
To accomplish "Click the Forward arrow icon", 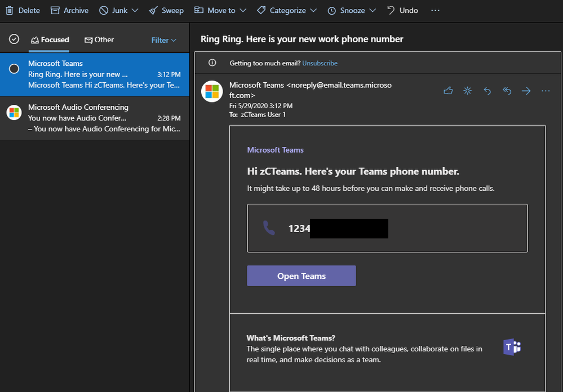I will coord(526,91).
